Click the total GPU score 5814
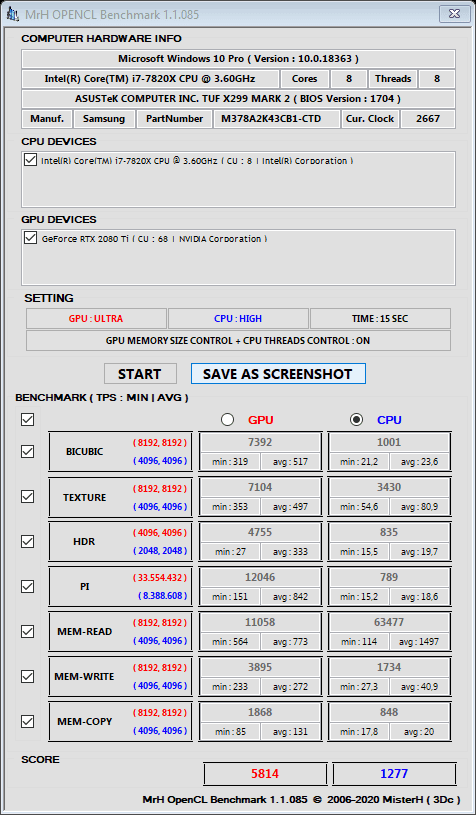Viewport: 476px width, 815px height. [x=265, y=773]
